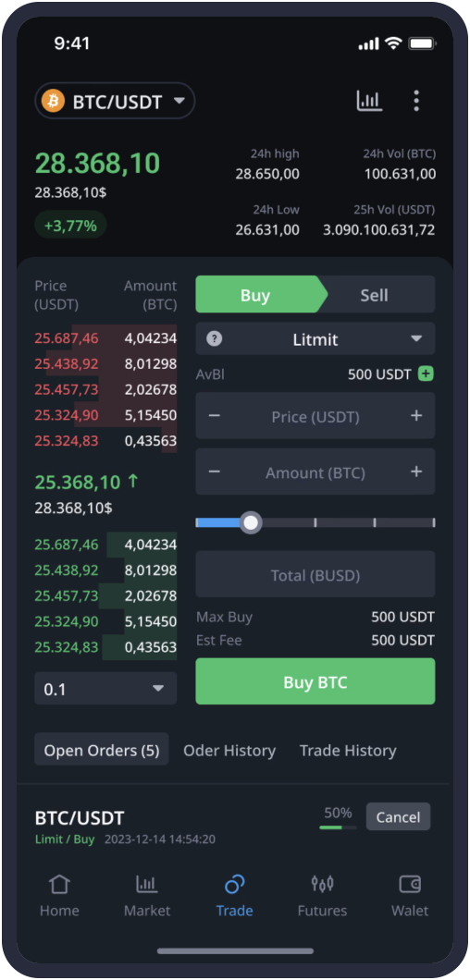Viewport: 470px width, 980px height.
Task: Switch to Trade History tab
Action: (348, 750)
